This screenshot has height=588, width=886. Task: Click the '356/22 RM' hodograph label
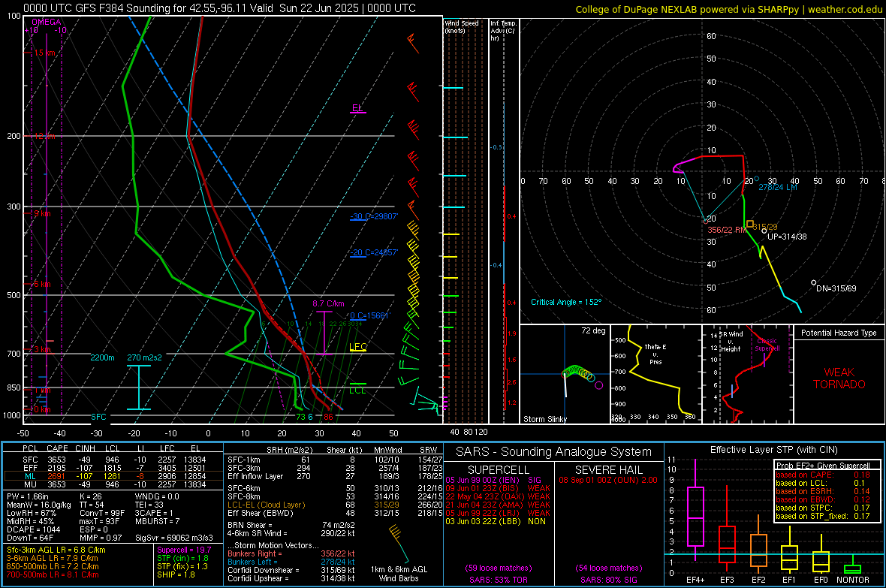[x=727, y=230]
